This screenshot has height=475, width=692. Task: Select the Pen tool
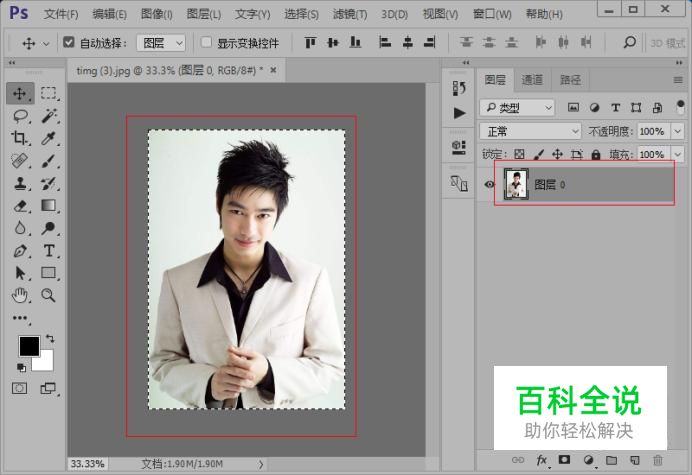tap(20, 251)
